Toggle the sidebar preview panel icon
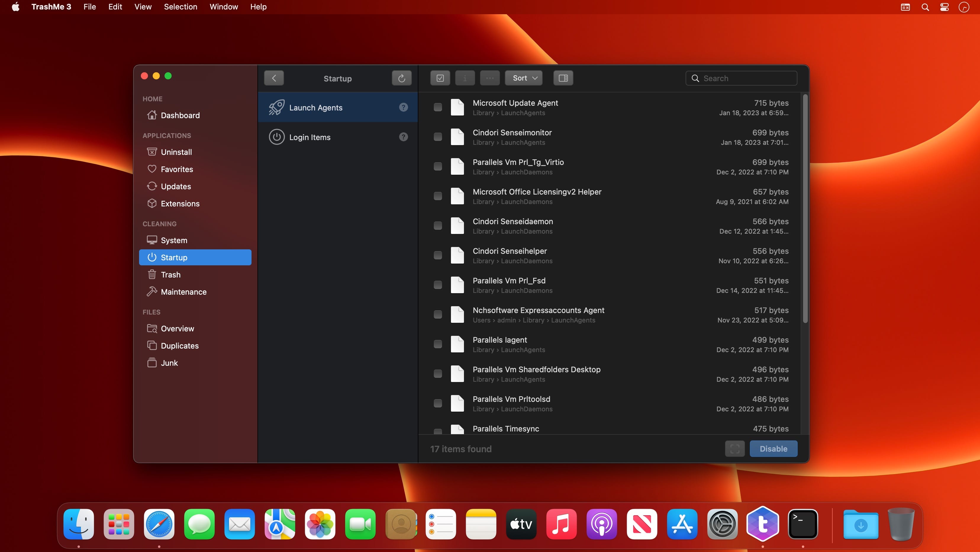 tap(563, 78)
